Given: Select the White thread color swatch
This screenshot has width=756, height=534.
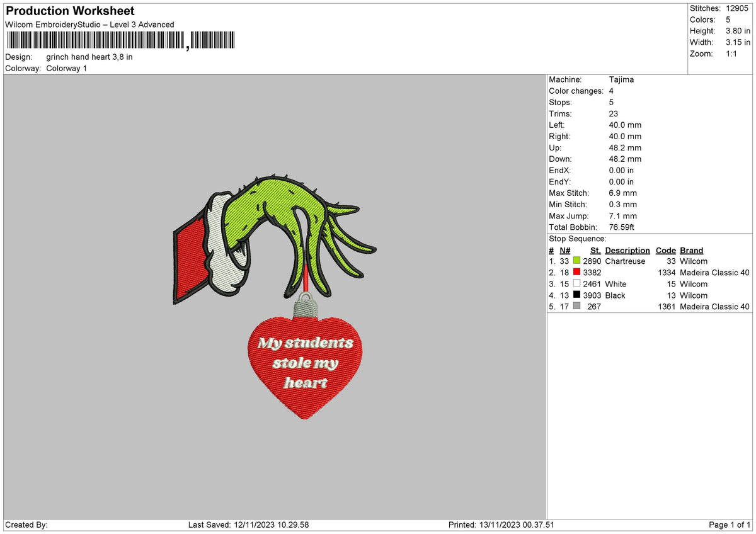Looking at the screenshot, I should point(576,284).
